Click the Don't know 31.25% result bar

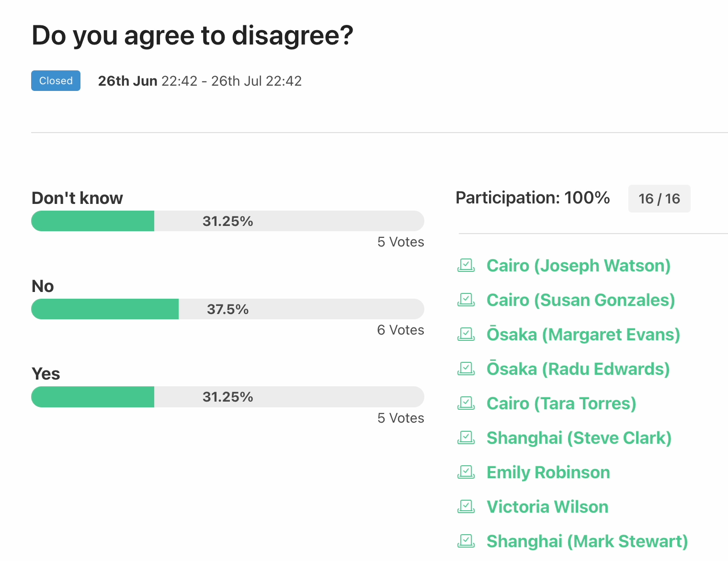tap(227, 221)
